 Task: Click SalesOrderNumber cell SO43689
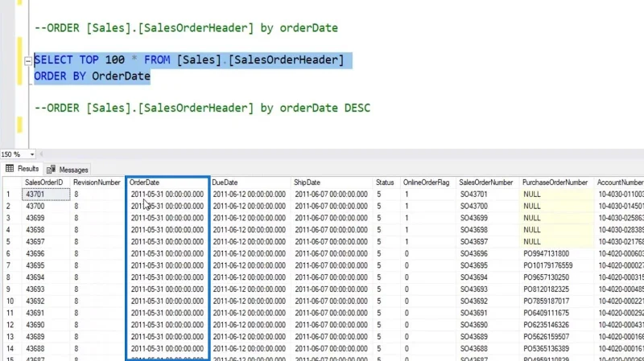point(488,337)
